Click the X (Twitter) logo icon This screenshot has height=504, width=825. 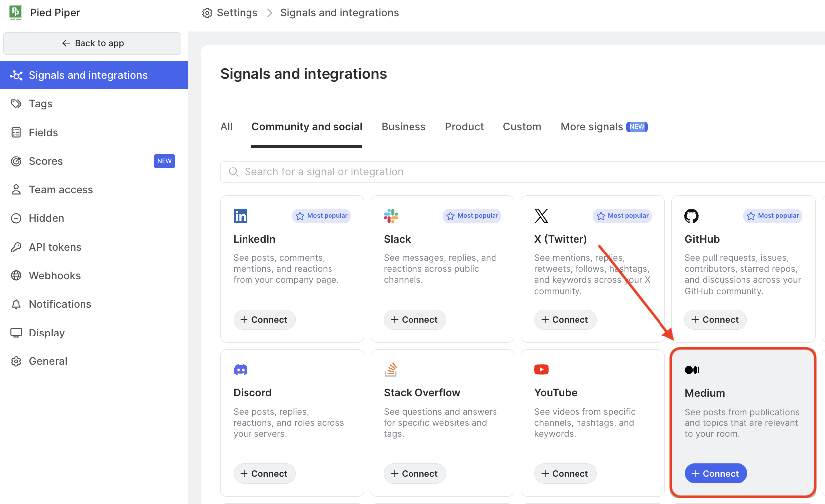pyautogui.click(x=541, y=216)
